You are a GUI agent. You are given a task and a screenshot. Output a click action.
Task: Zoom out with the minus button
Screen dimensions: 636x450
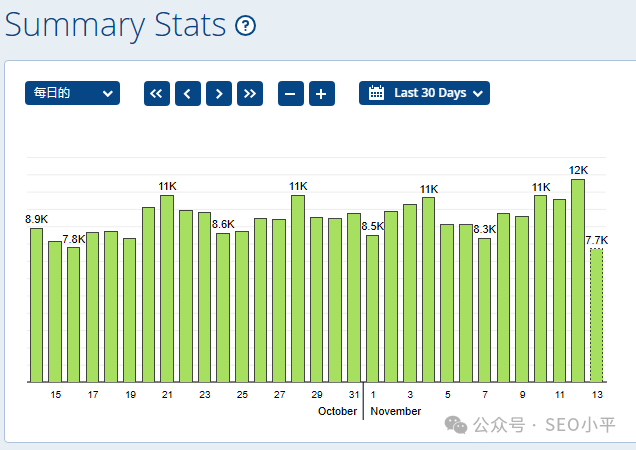tap(290, 94)
